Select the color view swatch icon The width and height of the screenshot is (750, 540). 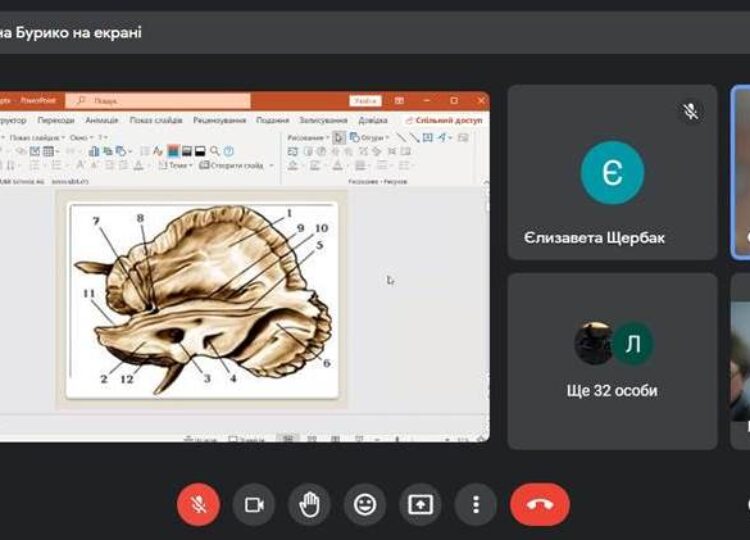[173, 151]
